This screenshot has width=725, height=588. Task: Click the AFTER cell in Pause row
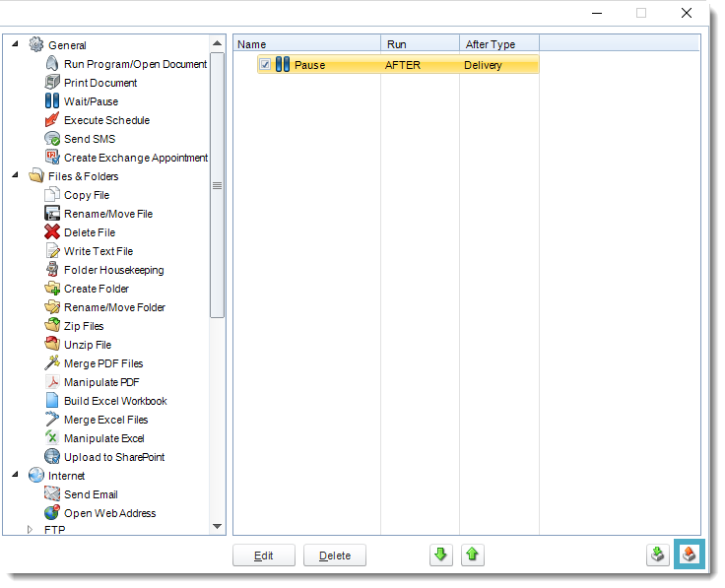pos(403,65)
